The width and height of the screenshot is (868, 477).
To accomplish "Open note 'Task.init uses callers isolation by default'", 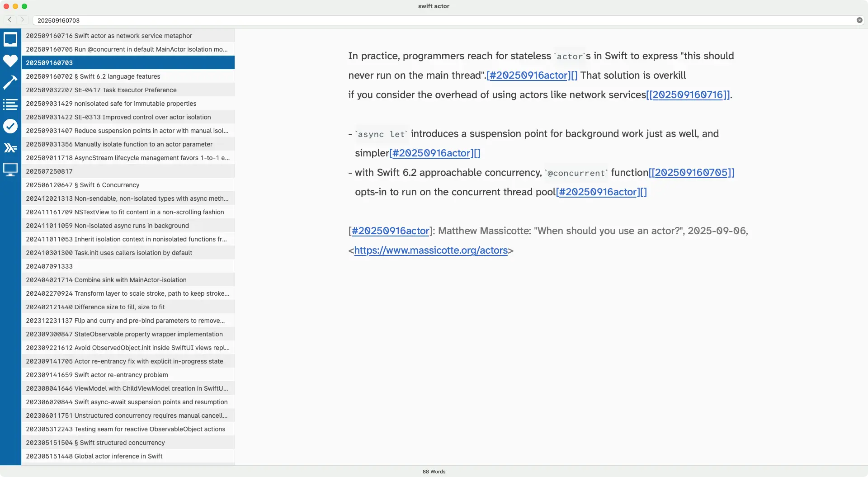I will [128, 252].
